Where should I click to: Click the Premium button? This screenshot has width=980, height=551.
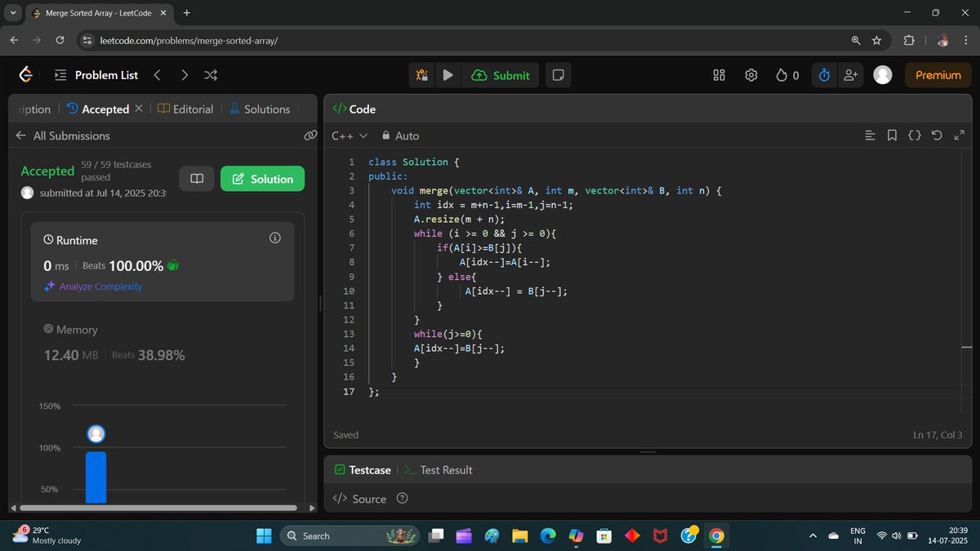(938, 75)
